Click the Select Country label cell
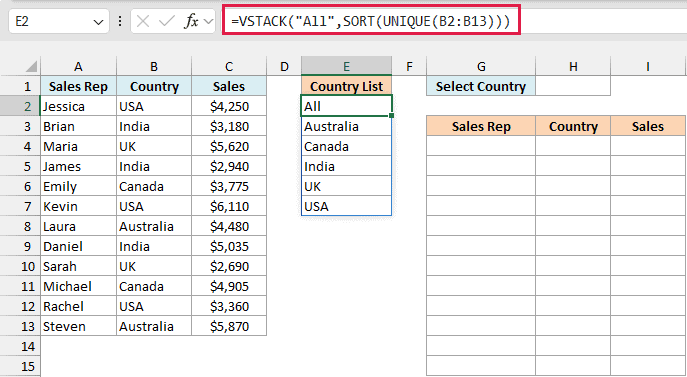 click(481, 86)
